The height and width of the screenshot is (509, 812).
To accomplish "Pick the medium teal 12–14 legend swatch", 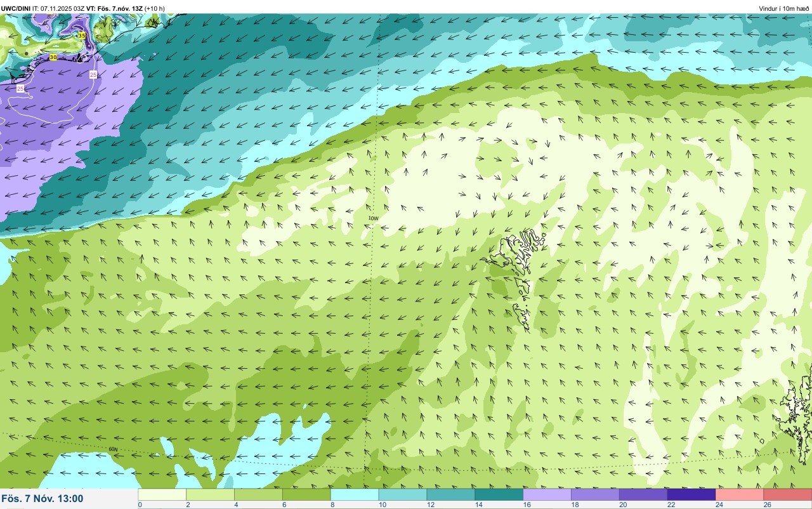I will (x=451, y=494).
